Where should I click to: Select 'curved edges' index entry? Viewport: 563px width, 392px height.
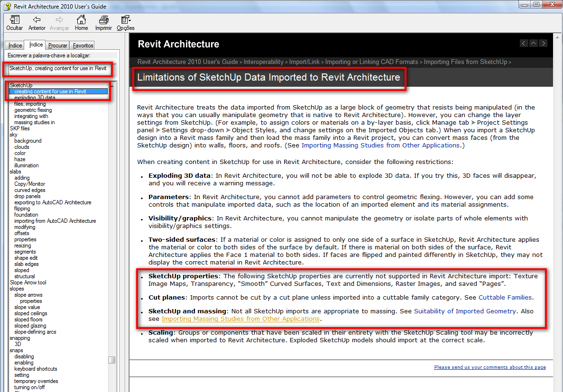pyautogui.click(x=30, y=190)
